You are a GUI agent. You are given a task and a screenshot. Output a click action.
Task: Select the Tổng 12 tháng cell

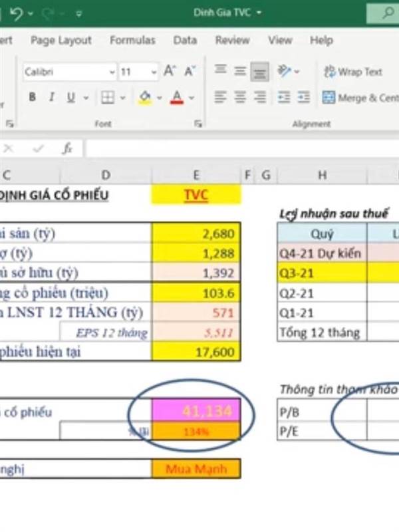[322, 332]
